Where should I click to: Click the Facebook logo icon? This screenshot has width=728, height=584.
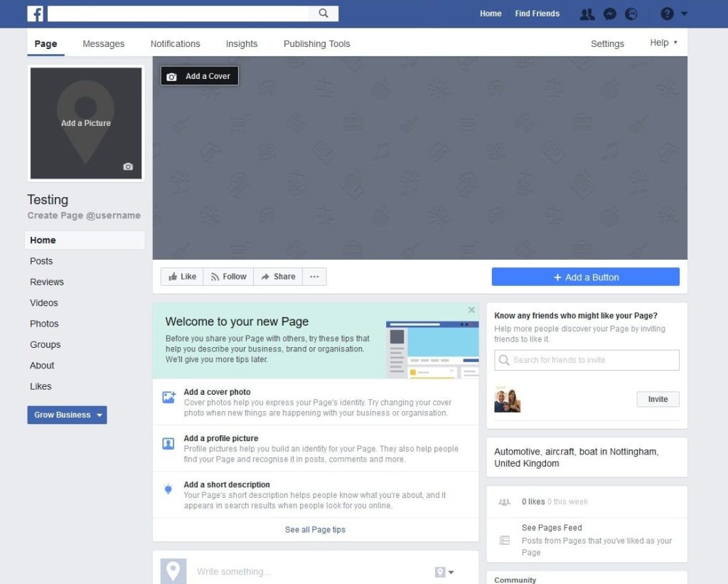tap(36, 14)
